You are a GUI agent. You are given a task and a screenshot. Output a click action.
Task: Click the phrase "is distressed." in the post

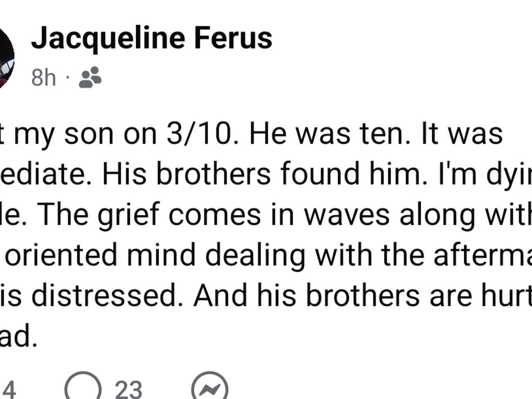tap(93, 295)
